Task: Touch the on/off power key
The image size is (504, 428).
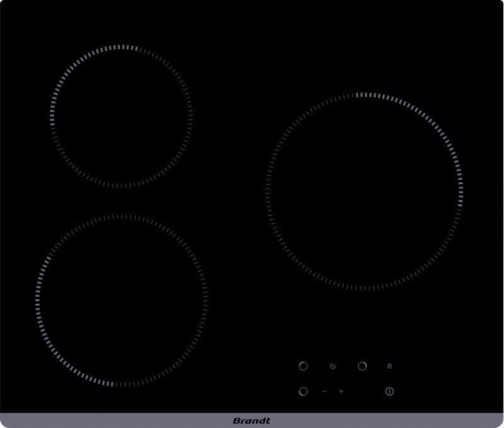Action: (x=389, y=391)
